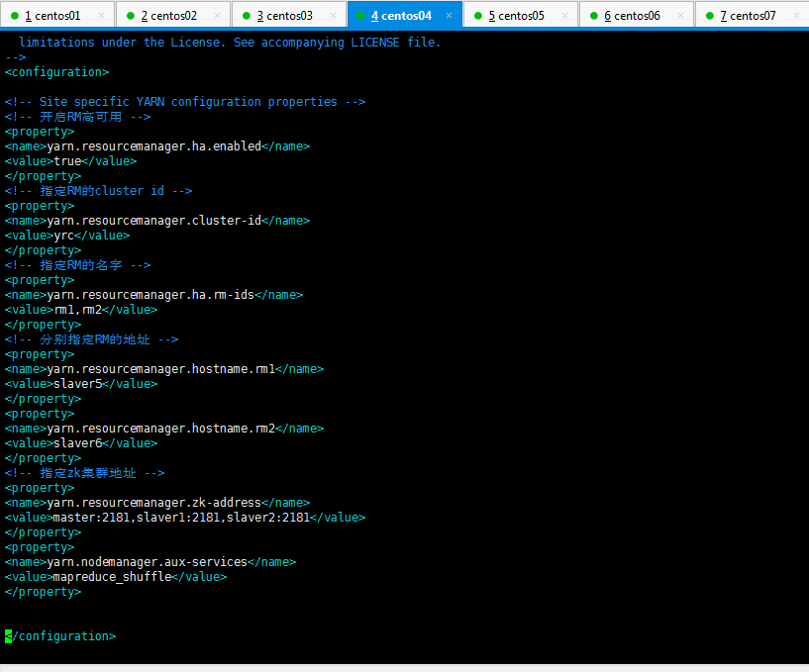Close the centos01 tab
Screen dimensions: 809x672
pyautogui.click(x=101, y=16)
